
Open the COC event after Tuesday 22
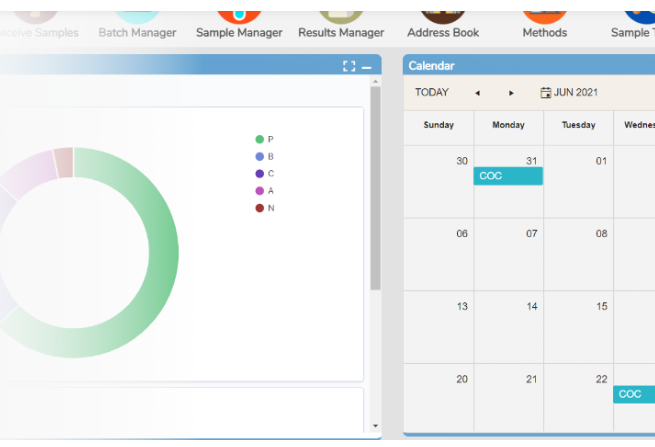tap(634, 394)
